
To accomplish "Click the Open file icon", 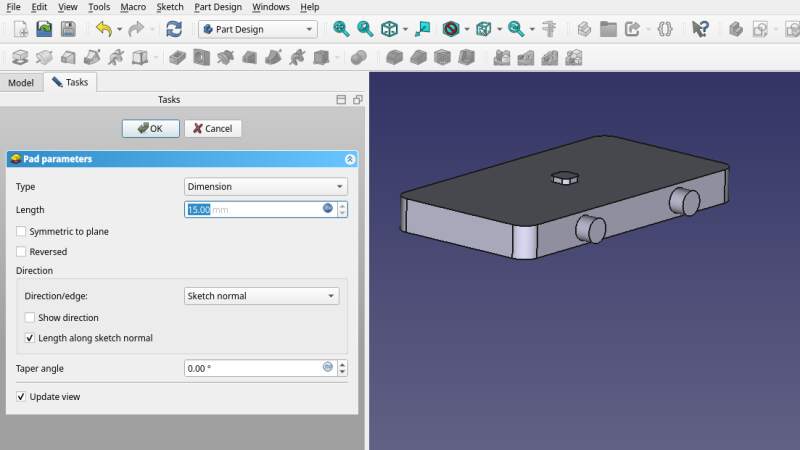I will (x=44, y=29).
